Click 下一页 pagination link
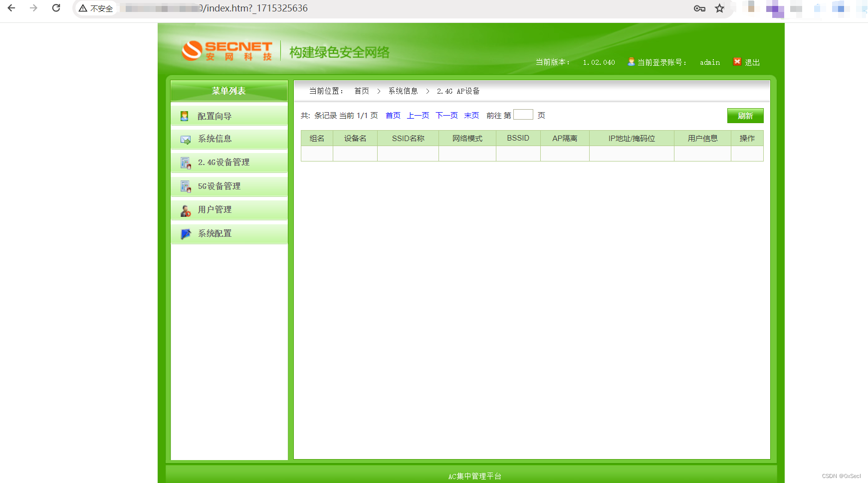 pos(447,116)
